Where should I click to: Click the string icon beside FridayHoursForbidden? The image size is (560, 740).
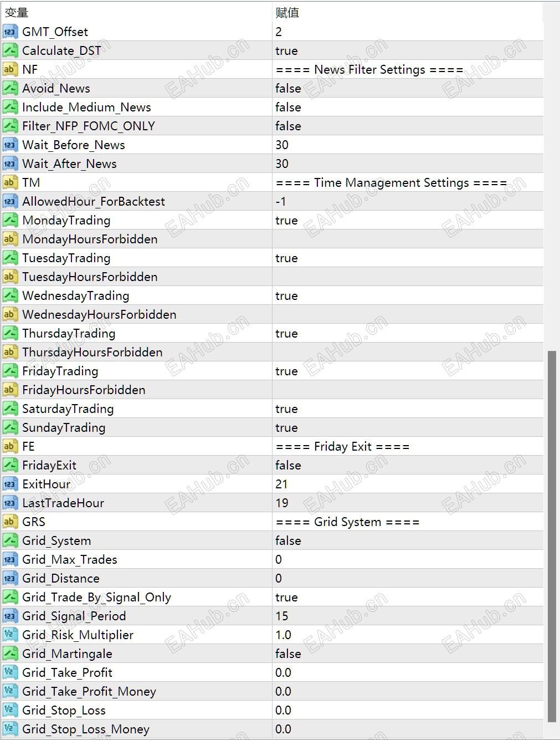pos(10,390)
